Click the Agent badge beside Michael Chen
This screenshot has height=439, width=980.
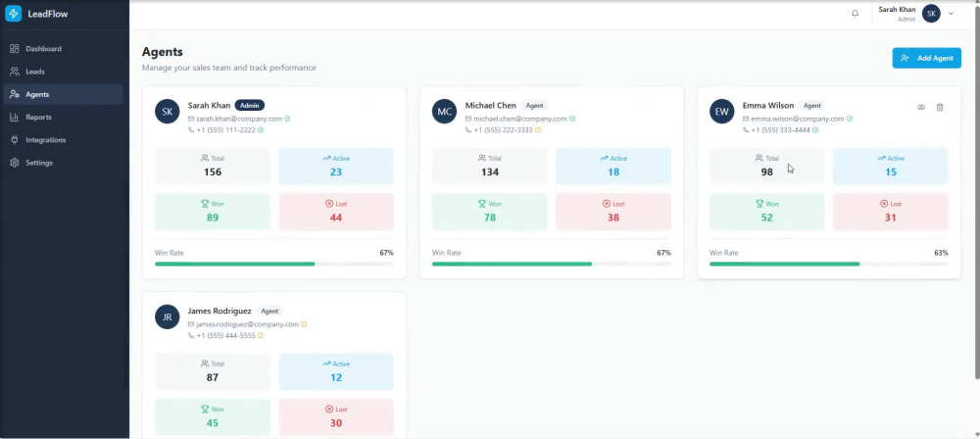pos(534,105)
